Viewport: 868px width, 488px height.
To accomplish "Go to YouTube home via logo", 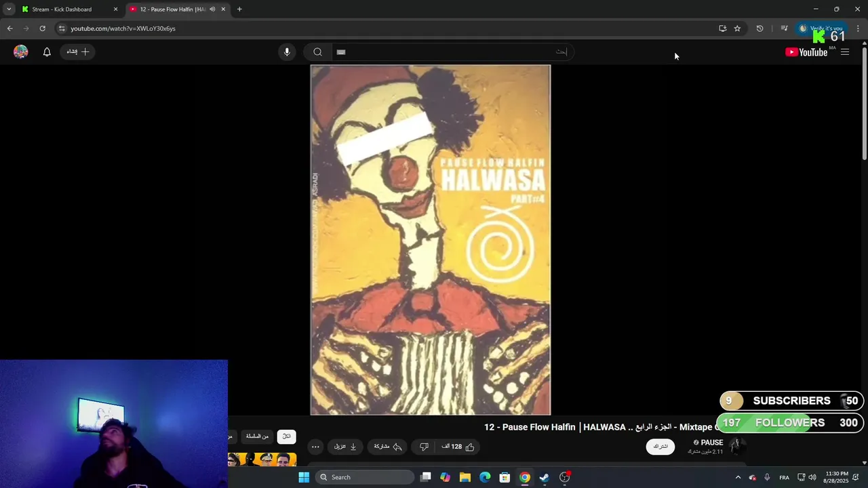I will pos(806,52).
